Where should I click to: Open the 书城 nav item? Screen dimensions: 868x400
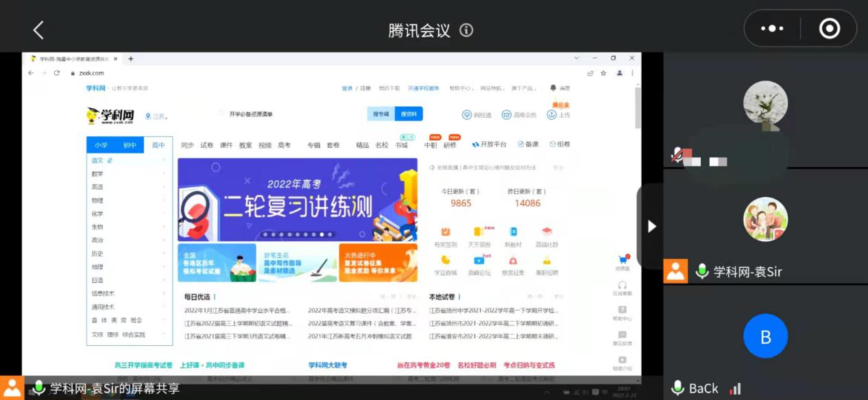pos(401,145)
